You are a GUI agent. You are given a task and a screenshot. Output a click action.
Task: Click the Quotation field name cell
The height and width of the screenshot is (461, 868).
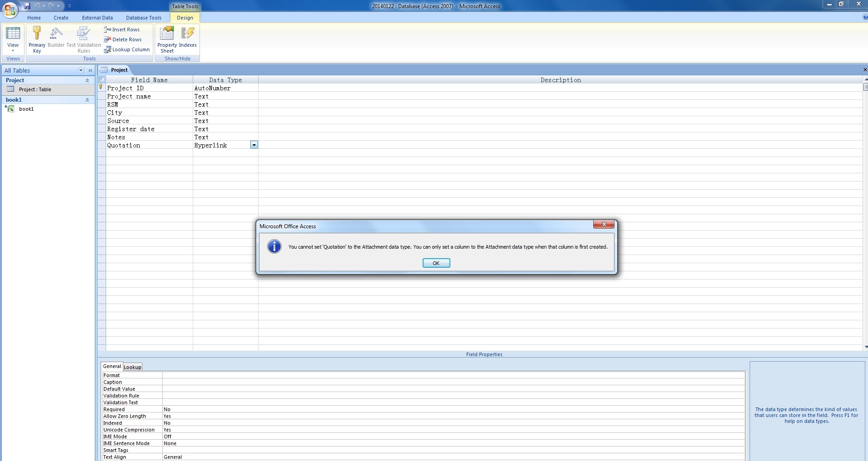[x=149, y=145]
